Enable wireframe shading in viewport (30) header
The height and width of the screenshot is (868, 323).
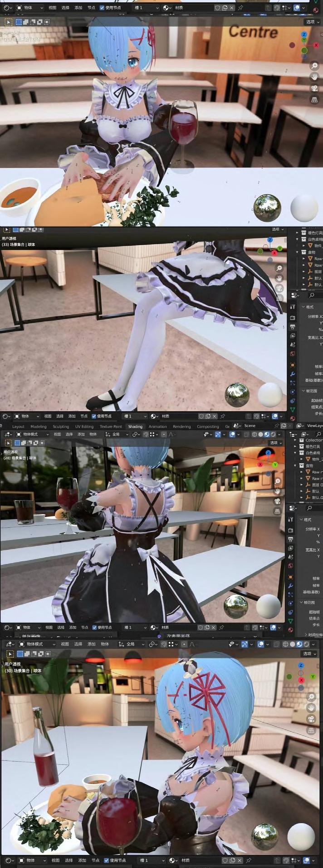[x=285, y=644]
